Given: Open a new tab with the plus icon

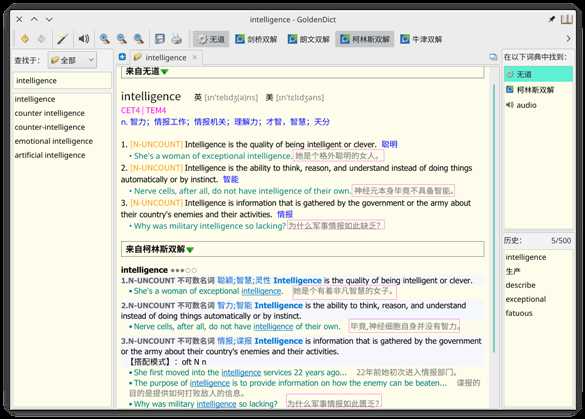Looking at the screenshot, I should [x=122, y=57].
